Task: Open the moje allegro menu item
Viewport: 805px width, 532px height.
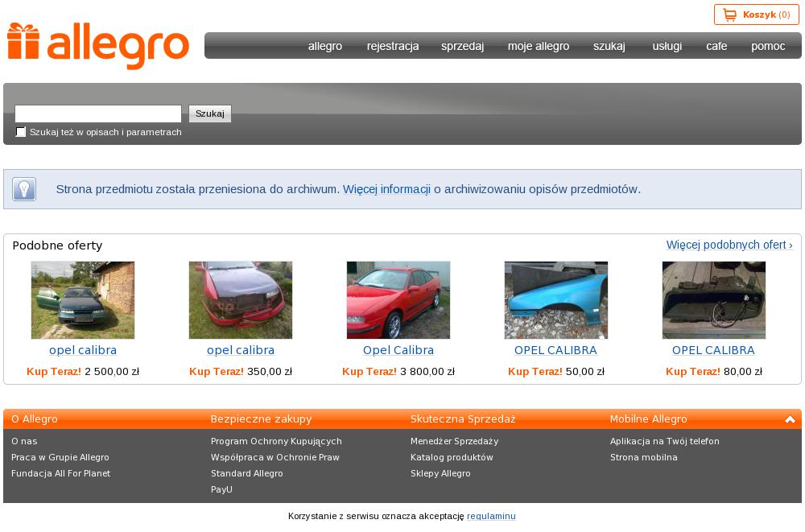Action: (x=539, y=46)
